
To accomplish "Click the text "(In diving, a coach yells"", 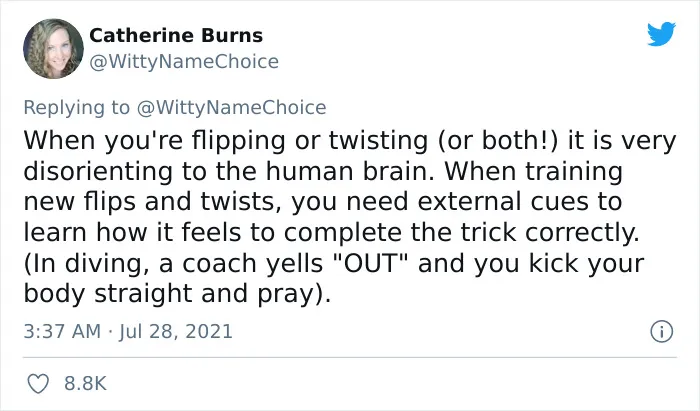I will click(x=173, y=263).
